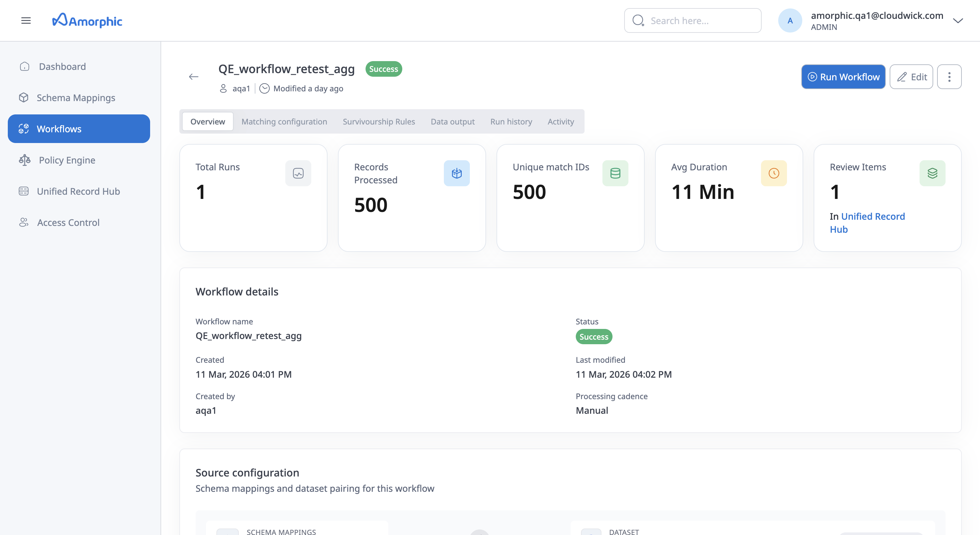Click the Schema Mappings cube icon
This screenshot has height=535, width=980.
tap(24, 98)
